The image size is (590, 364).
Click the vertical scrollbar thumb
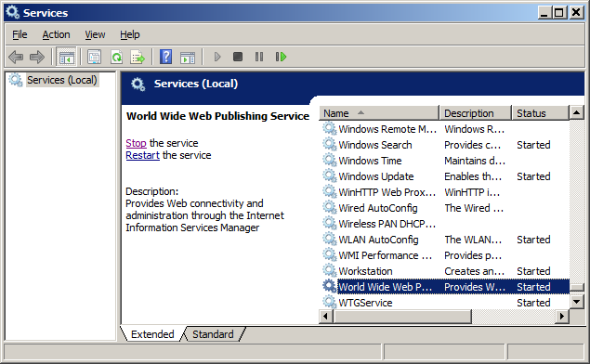coord(576,287)
